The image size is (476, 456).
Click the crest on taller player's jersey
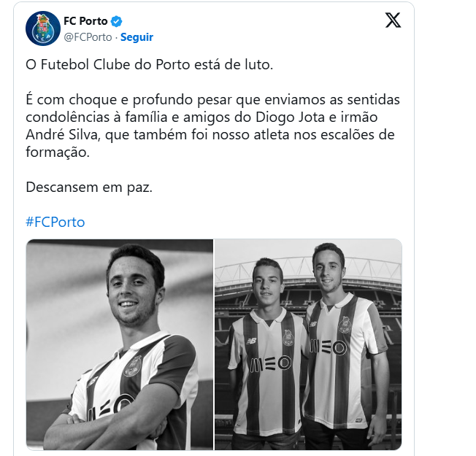[x=346, y=324]
